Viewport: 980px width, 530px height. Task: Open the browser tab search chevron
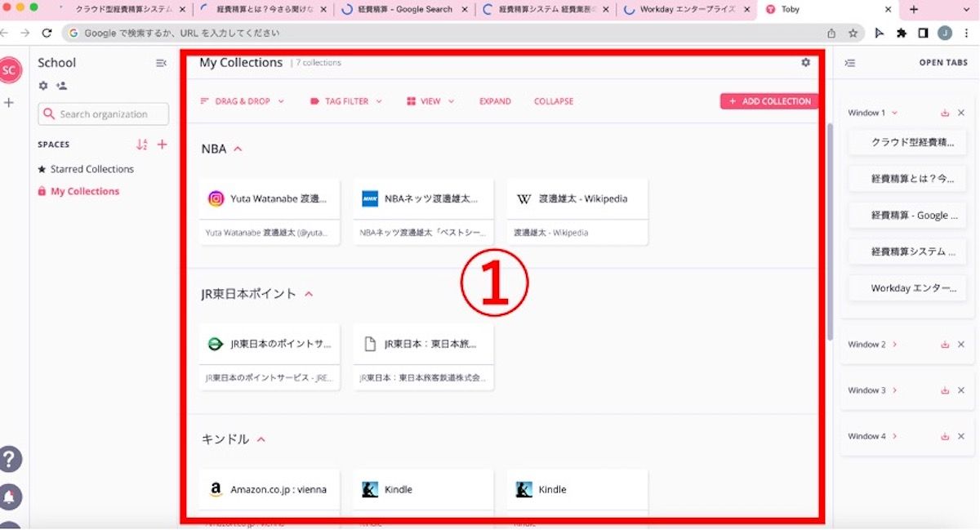[x=967, y=10]
